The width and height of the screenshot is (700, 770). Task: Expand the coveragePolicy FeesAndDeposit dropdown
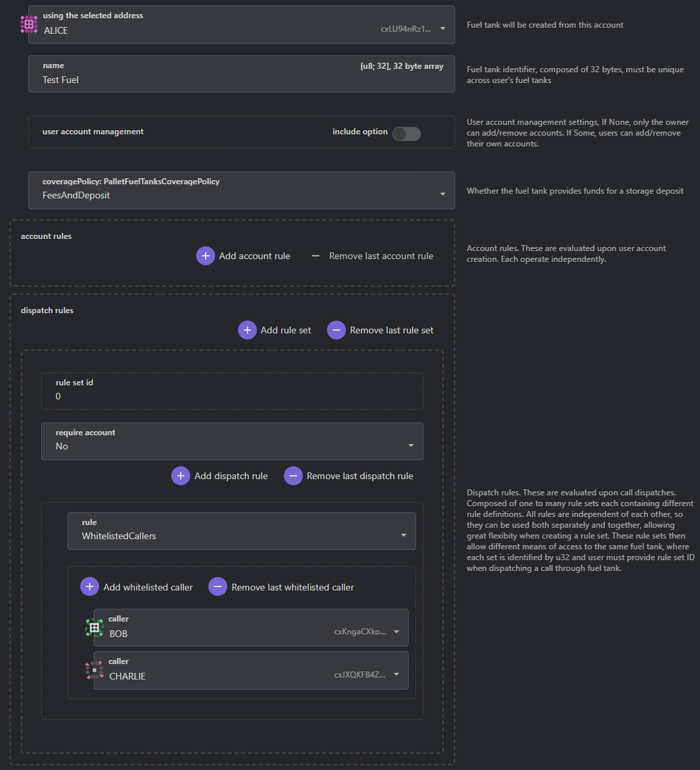click(241, 190)
